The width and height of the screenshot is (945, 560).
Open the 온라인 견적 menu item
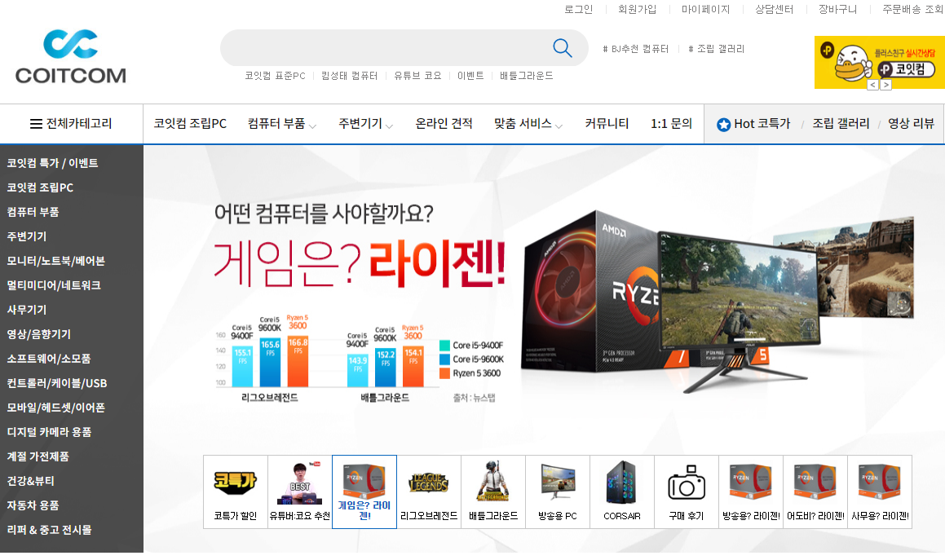pos(444,124)
